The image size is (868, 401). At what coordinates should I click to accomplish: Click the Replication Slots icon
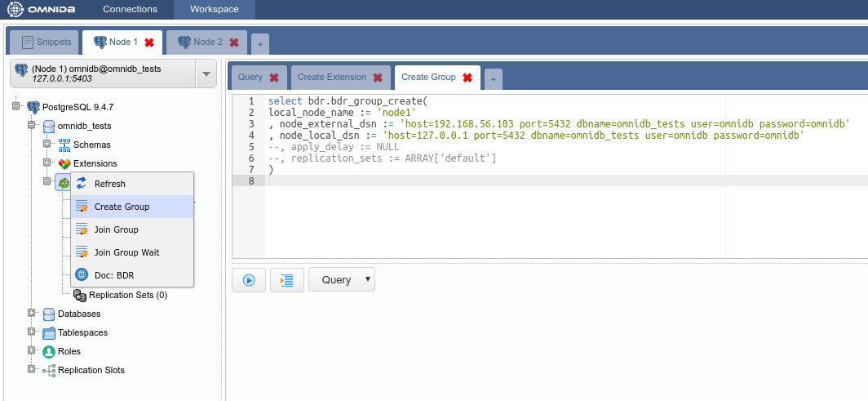coord(49,370)
